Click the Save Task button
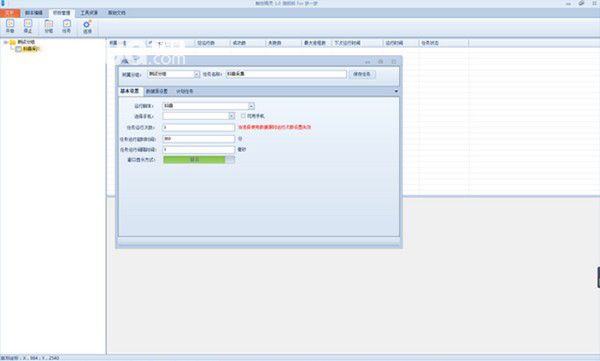The height and width of the screenshot is (361, 600). 362,74
